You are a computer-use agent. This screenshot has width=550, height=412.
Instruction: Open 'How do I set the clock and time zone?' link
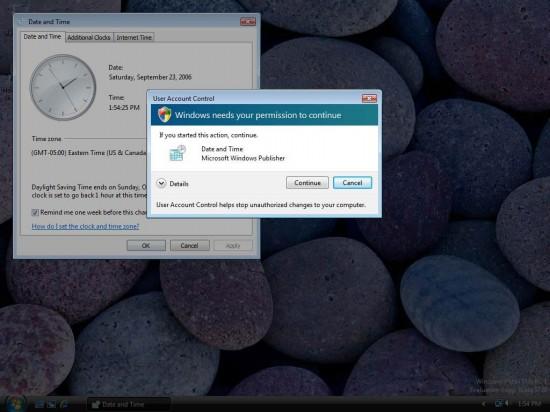click(x=85, y=227)
